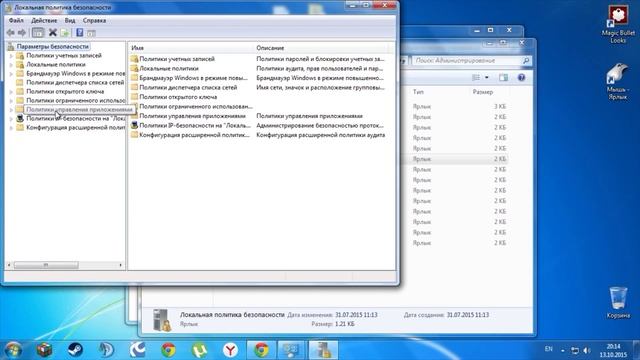This screenshot has width=640, height=360.
Task: Click description 'Имя сети, значок и расположение групповы...'
Action: click(x=320, y=87)
